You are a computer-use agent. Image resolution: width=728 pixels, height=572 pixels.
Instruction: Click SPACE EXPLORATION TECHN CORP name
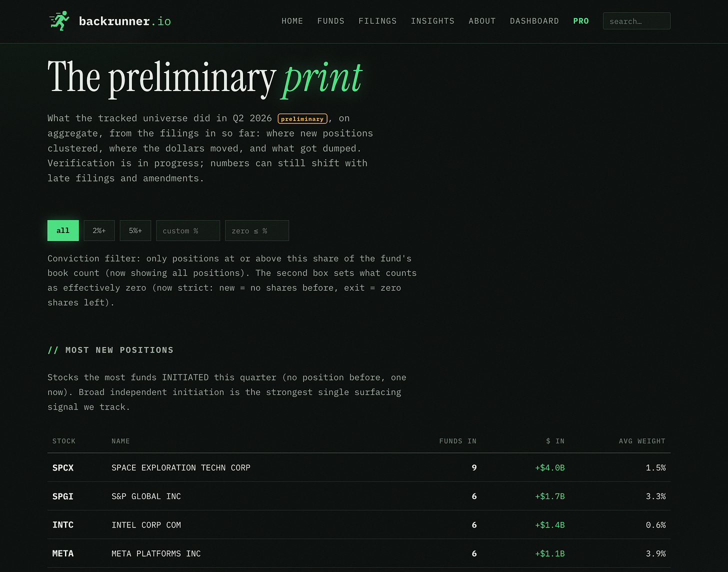coord(181,467)
